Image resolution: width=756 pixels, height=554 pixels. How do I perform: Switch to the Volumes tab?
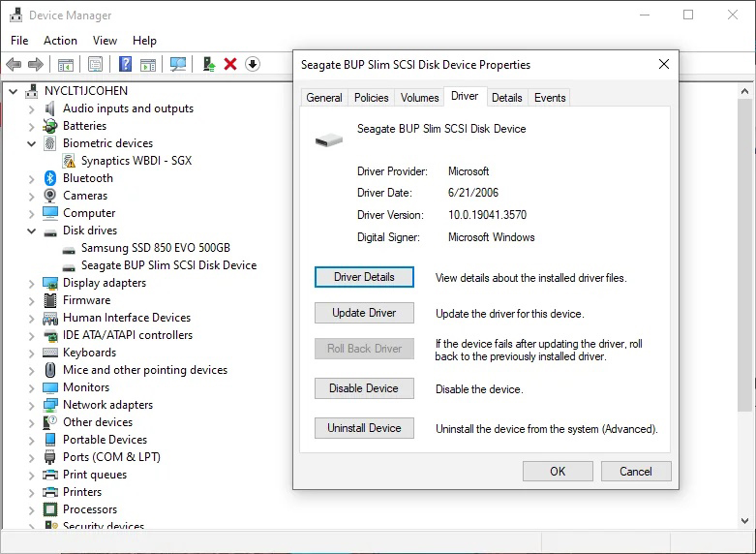pyautogui.click(x=419, y=98)
